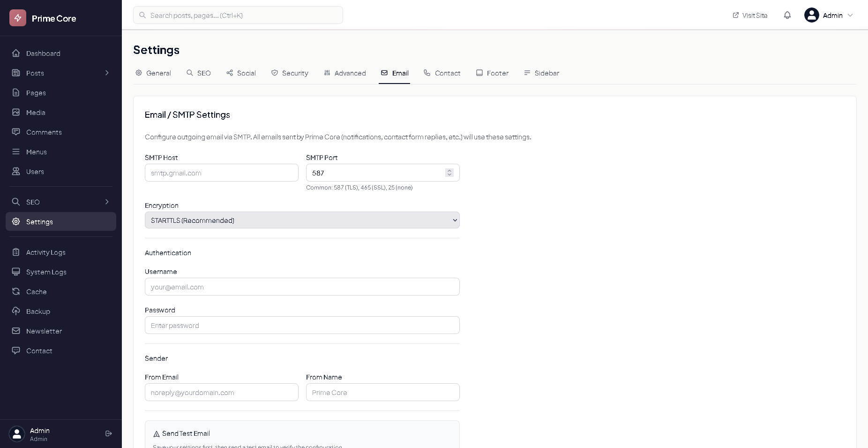Open the Encryption dropdown
868x448 pixels.
302,220
